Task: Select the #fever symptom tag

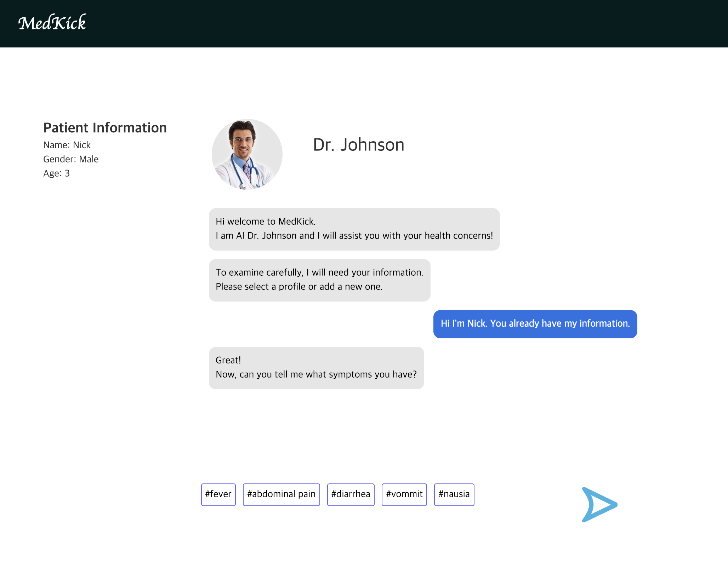Action: click(218, 494)
